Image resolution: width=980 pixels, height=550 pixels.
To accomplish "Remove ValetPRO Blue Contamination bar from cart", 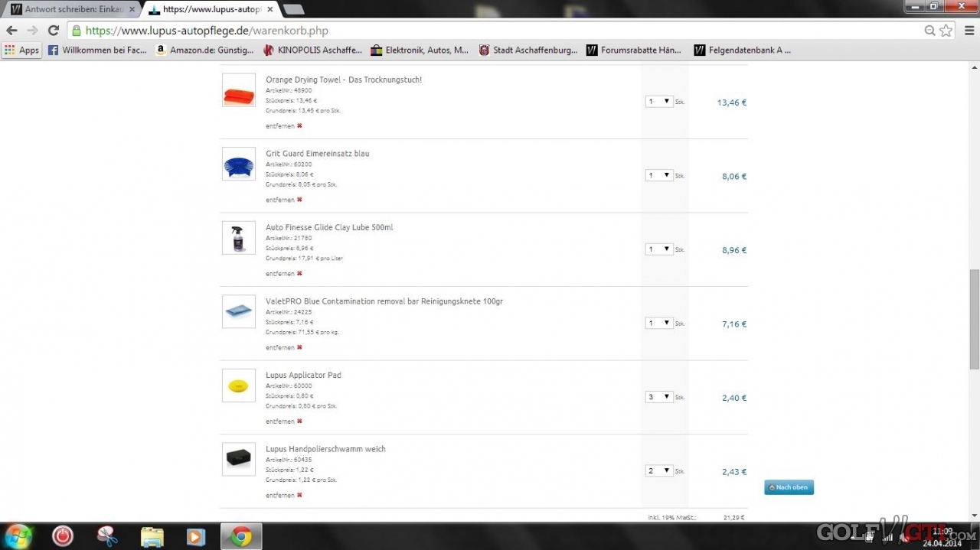I will click(284, 347).
